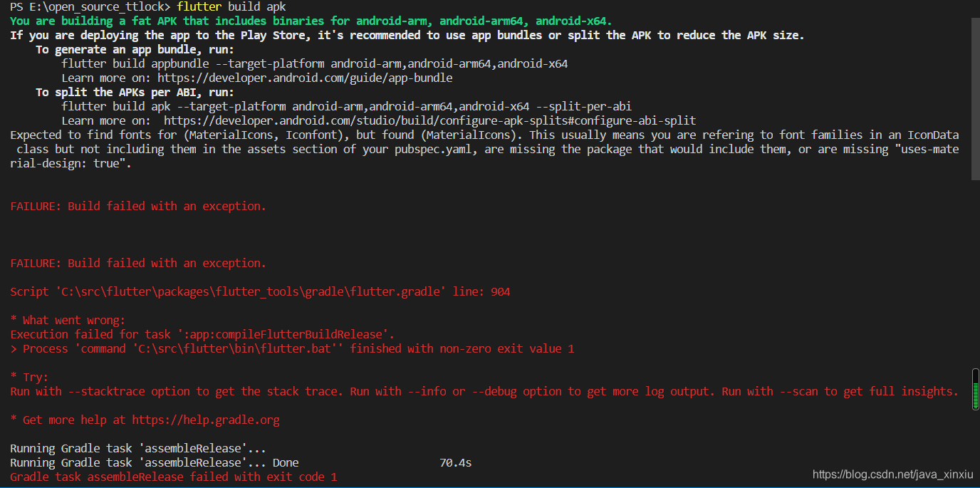The width and height of the screenshot is (980, 488).
Task: Click the '70.4s' duration value
Action: (456, 462)
